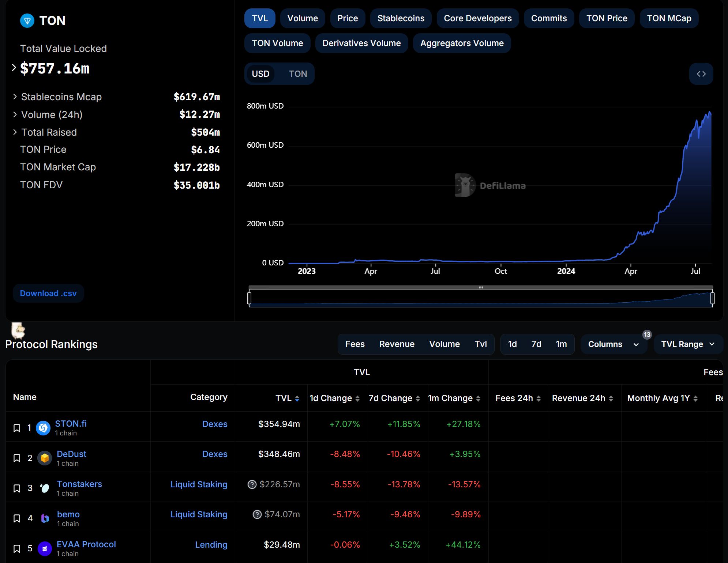Select the Stablecoins tab
728x563 pixels.
click(401, 18)
